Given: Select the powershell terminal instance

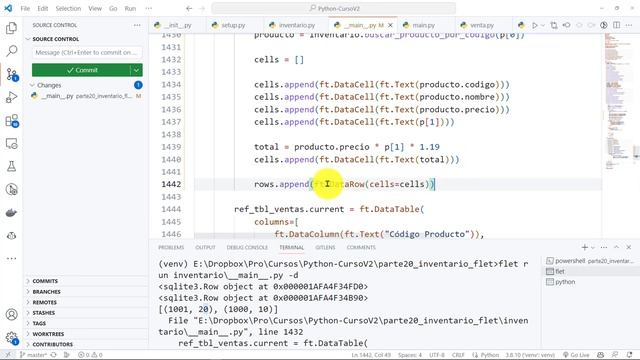Looking at the screenshot, I should point(590,261).
